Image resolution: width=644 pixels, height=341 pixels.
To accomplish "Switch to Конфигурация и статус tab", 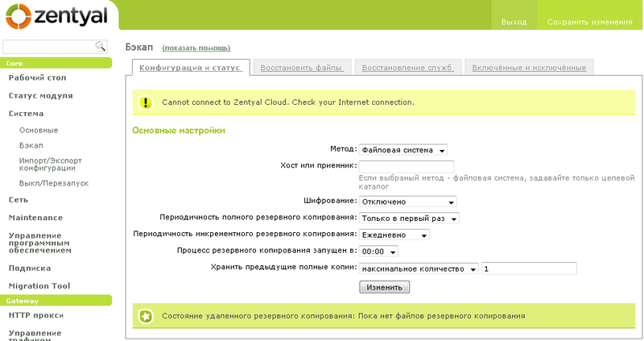I will coord(191,68).
